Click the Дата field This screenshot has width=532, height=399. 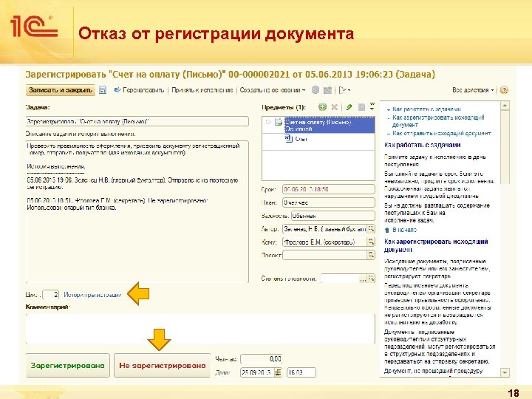tap(257, 372)
